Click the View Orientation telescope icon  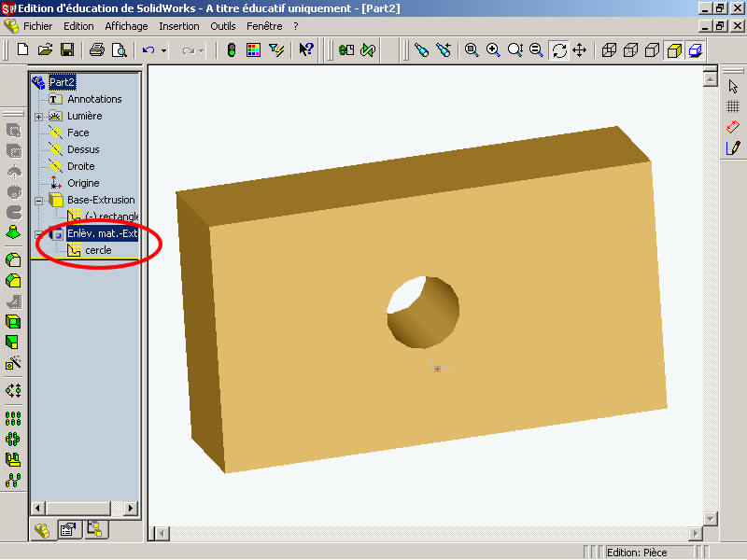click(x=422, y=49)
